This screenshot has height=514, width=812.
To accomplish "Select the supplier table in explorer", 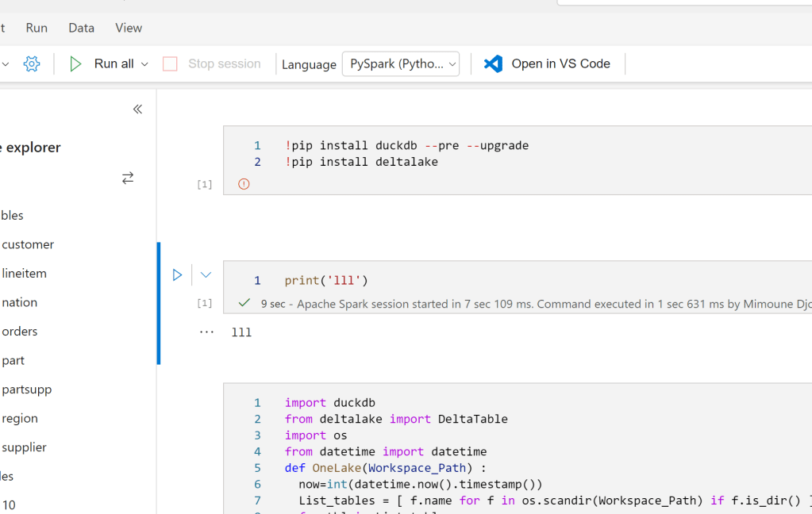I will (x=24, y=447).
